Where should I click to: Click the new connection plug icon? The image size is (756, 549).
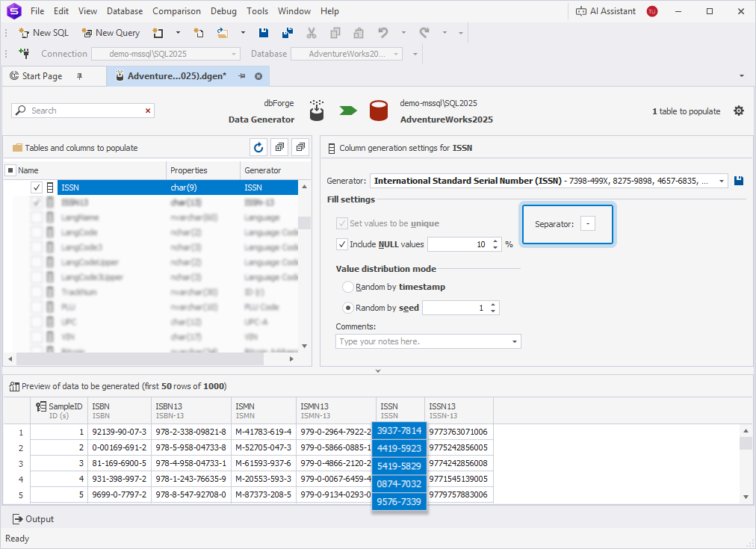24,54
